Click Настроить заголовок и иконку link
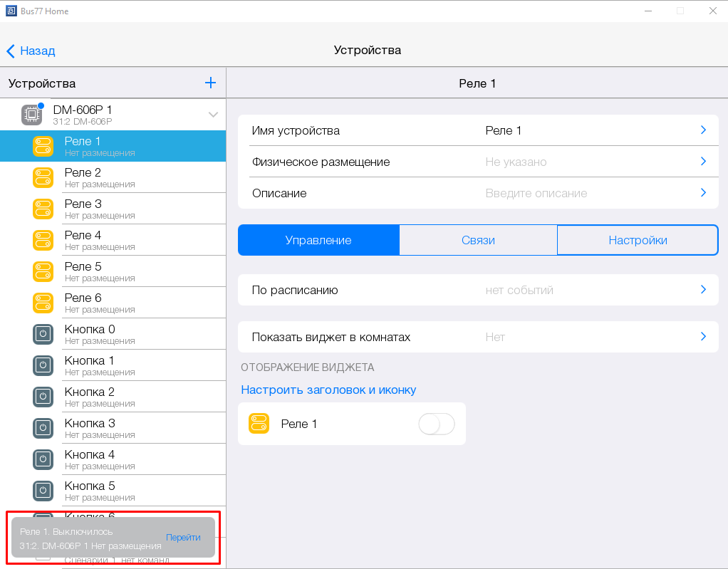Screen dimensions: 728x569 click(328, 390)
